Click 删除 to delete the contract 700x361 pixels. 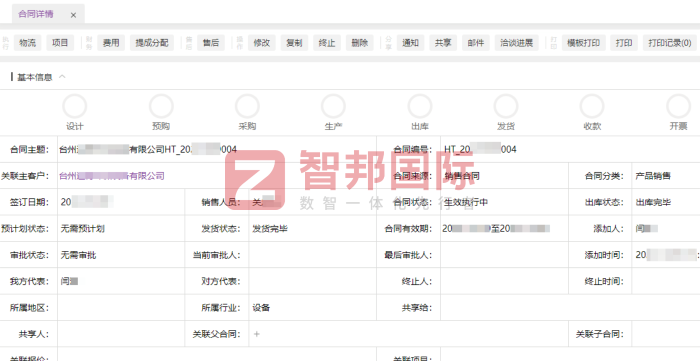pyautogui.click(x=359, y=43)
